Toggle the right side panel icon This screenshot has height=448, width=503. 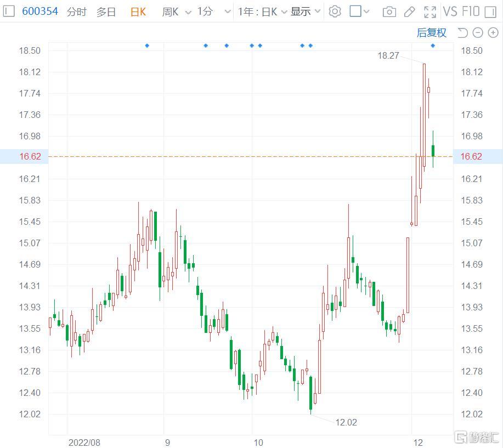click(x=490, y=12)
